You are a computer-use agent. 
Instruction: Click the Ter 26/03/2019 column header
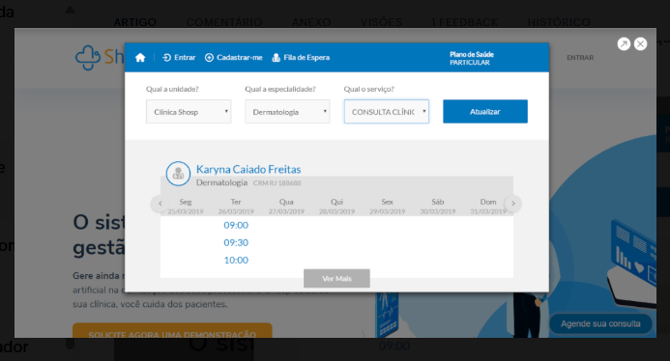pos(236,206)
